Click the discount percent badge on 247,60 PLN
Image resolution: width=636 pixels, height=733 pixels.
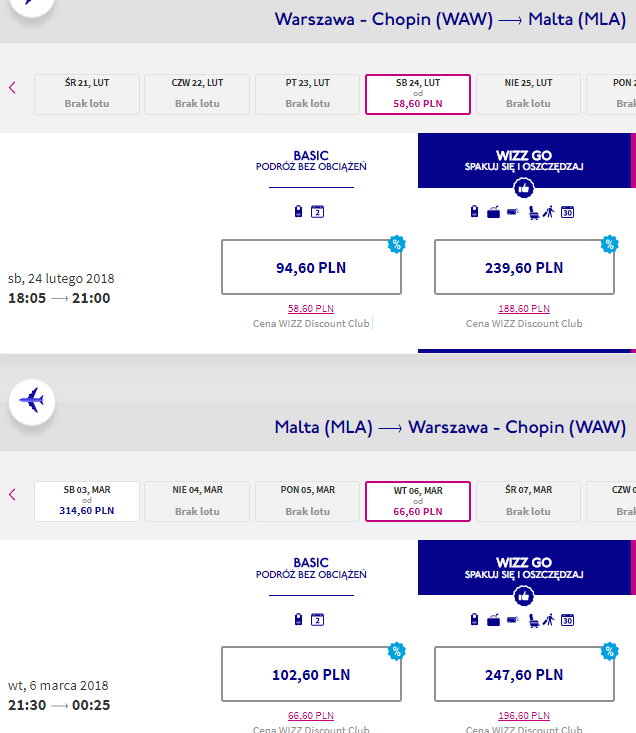coord(609,651)
